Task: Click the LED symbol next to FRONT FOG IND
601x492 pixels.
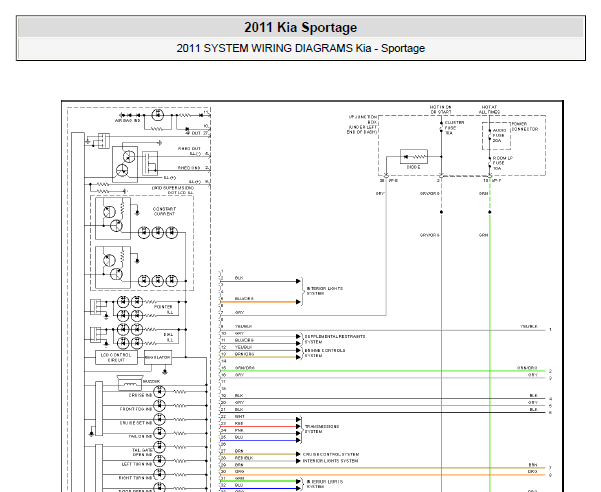Action: (x=159, y=405)
